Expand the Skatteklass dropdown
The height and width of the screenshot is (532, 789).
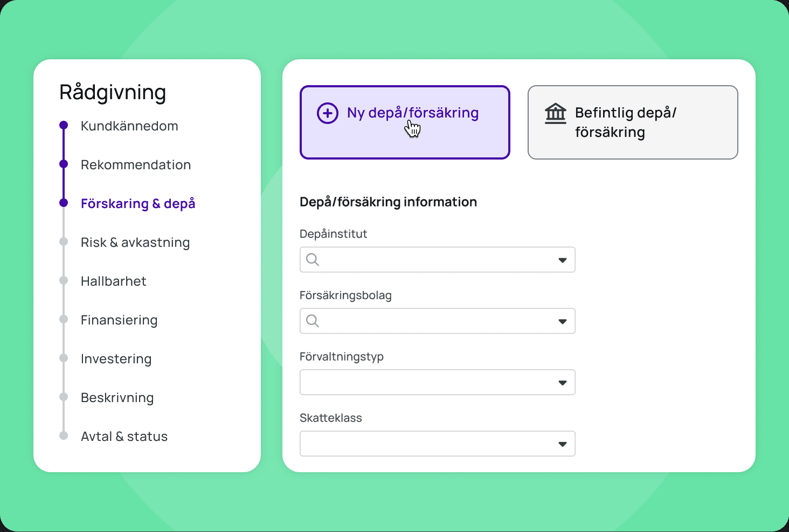(x=438, y=444)
